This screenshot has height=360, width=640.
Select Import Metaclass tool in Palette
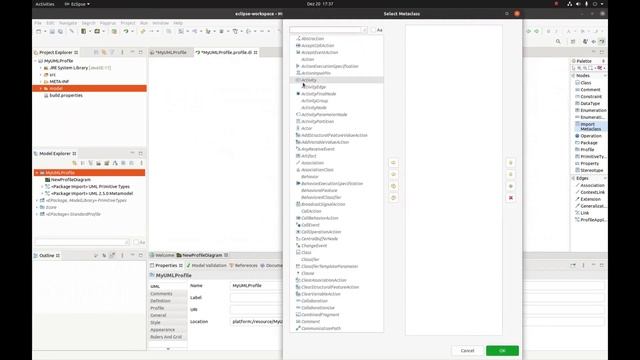590,127
